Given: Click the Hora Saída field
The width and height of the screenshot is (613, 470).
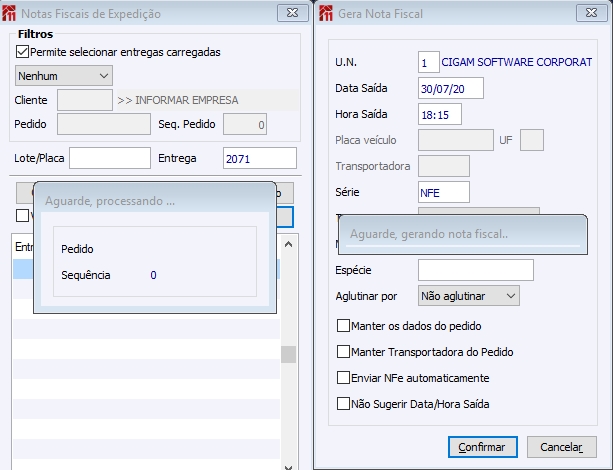Looking at the screenshot, I should [x=440, y=114].
